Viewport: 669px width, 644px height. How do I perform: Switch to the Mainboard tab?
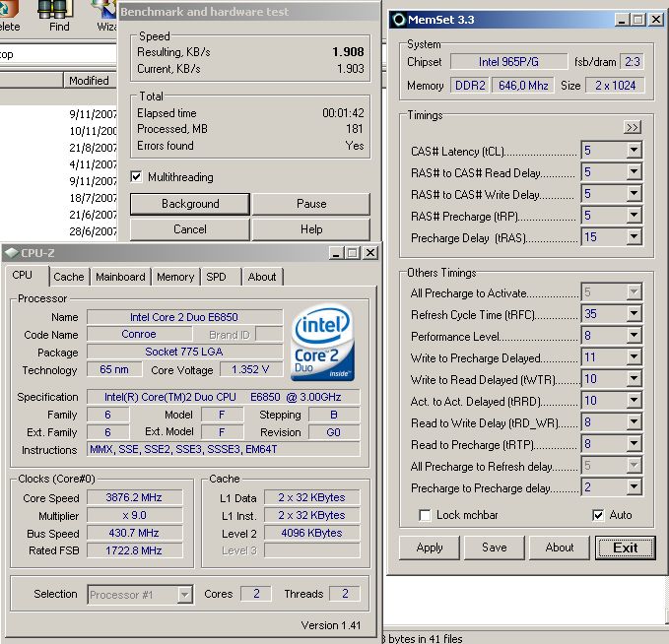tap(120, 277)
